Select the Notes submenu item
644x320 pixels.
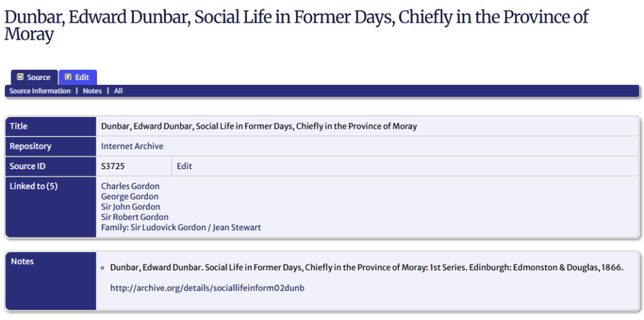92,91
